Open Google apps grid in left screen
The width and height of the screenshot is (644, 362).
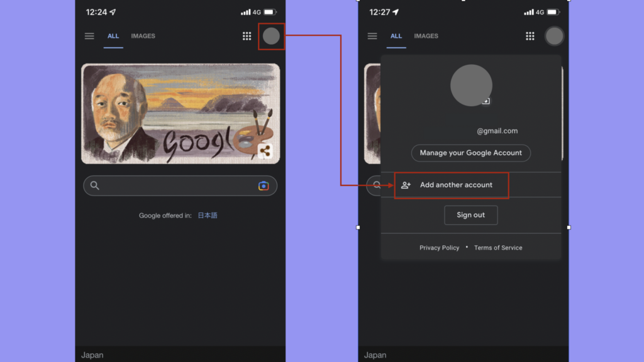tap(247, 36)
